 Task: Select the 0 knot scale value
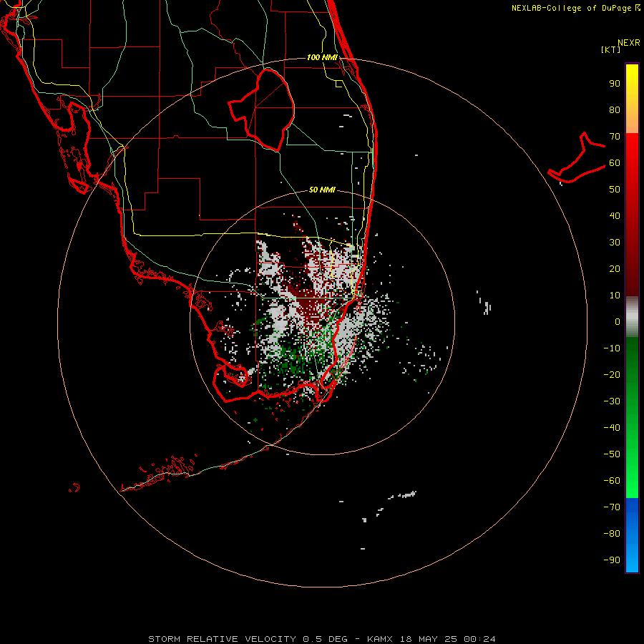pos(618,321)
